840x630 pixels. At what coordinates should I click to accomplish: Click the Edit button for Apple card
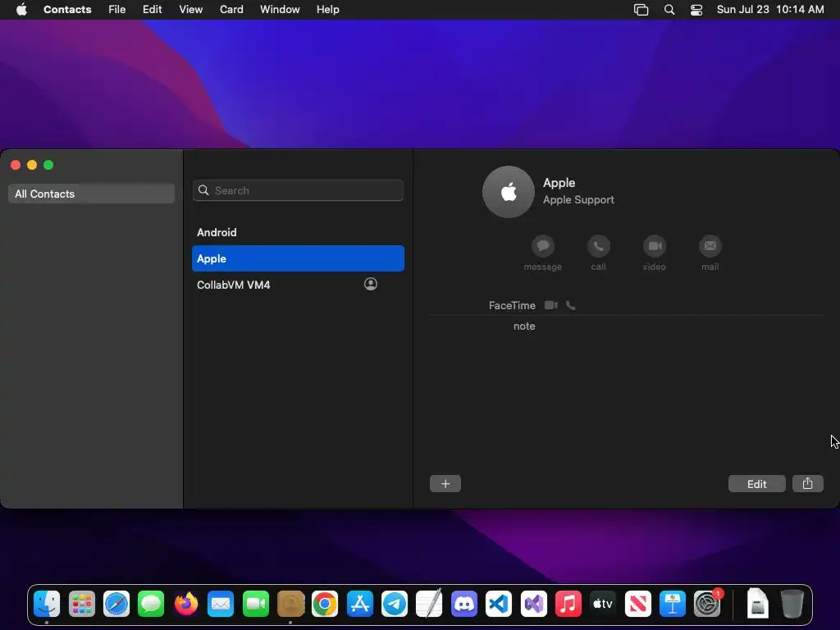(756, 484)
